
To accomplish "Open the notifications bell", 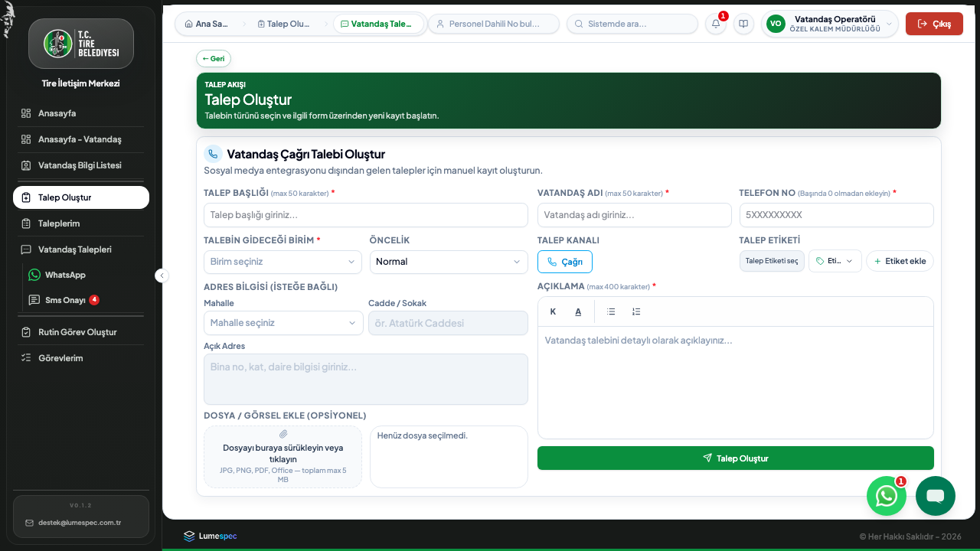I will (x=716, y=24).
